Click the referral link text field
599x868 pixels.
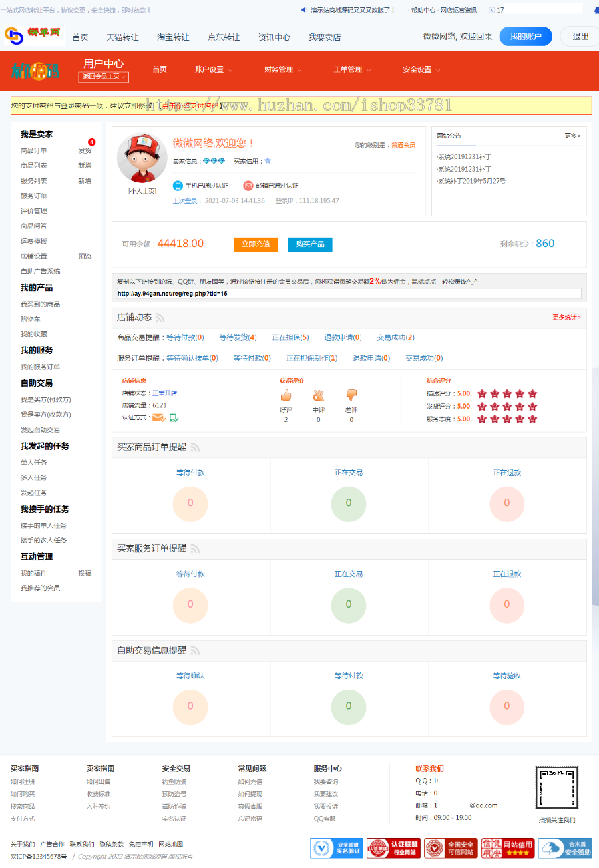(x=349, y=294)
